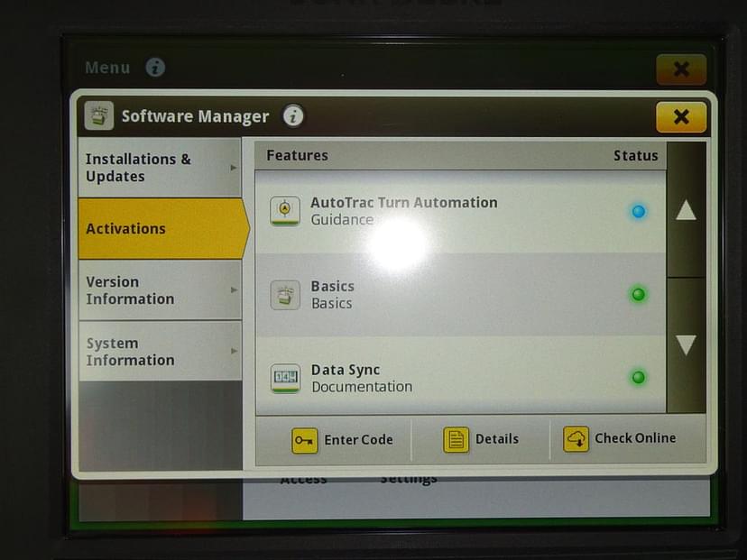The height and width of the screenshot is (560, 747).
Task: Click the Guidance category text
Action: 342,219
